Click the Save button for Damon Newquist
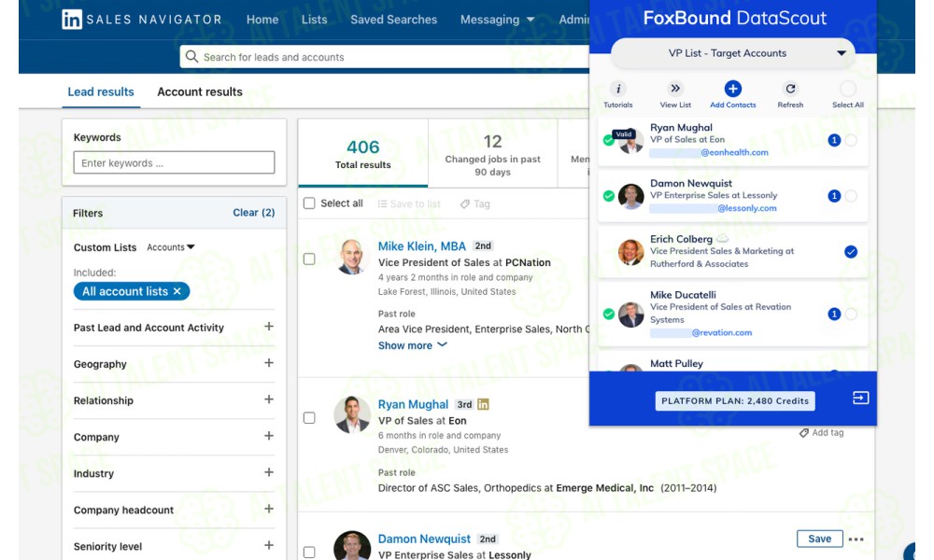Image resolution: width=934 pixels, height=560 pixels. pyautogui.click(x=820, y=539)
